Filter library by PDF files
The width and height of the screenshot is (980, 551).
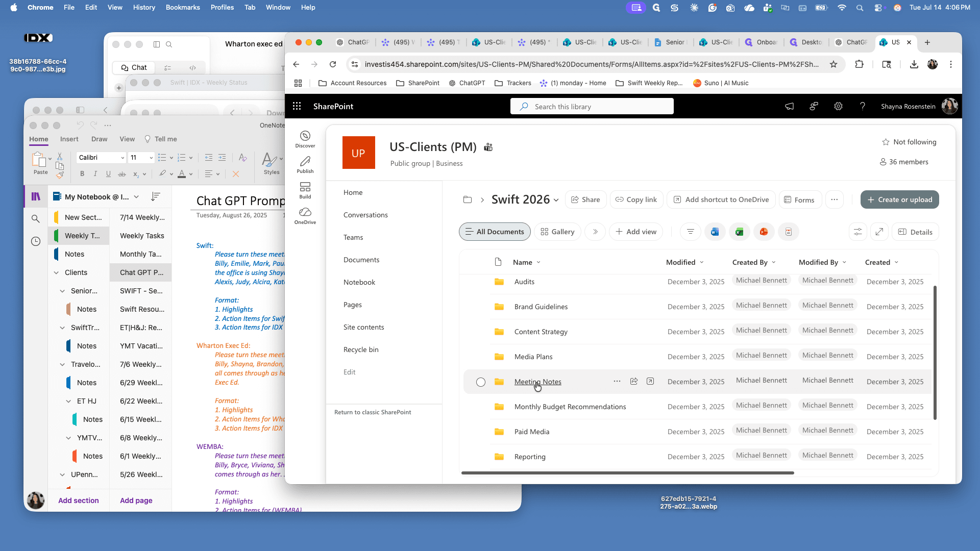[x=788, y=232]
